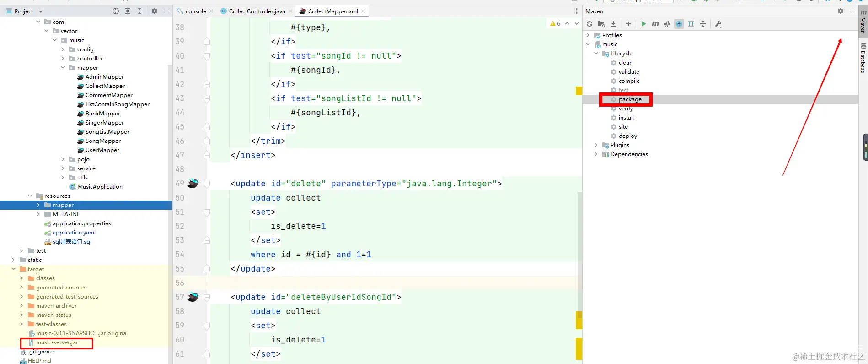The image size is (868, 364).
Task: Collapse all in Maven toolbar
Action: click(703, 24)
